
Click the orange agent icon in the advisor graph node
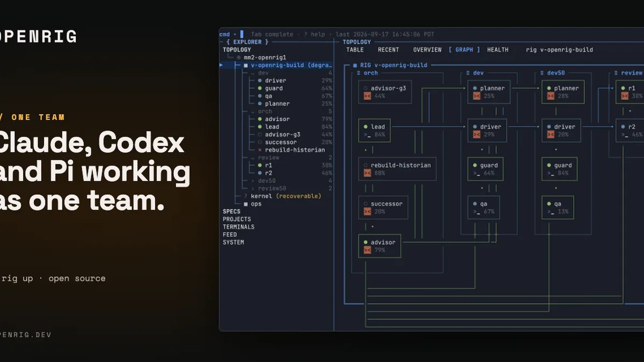point(367,250)
